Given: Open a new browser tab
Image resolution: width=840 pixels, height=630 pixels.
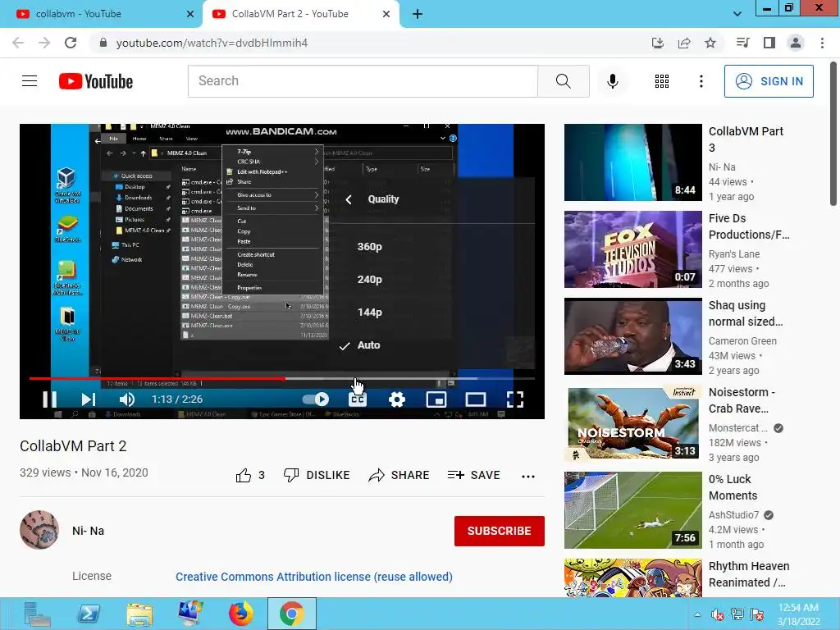Looking at the screenshot, I should click(418, 15).
